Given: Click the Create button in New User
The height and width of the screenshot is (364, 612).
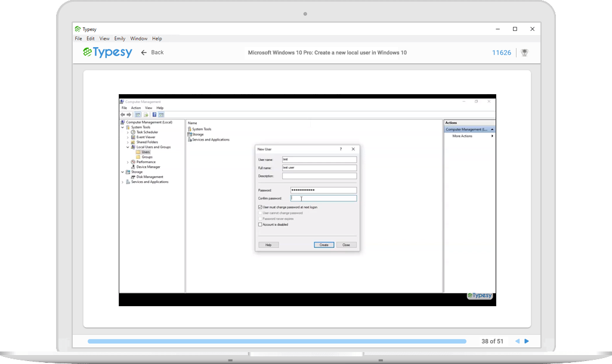Looking at the screenshot, I should pos(324,245).
